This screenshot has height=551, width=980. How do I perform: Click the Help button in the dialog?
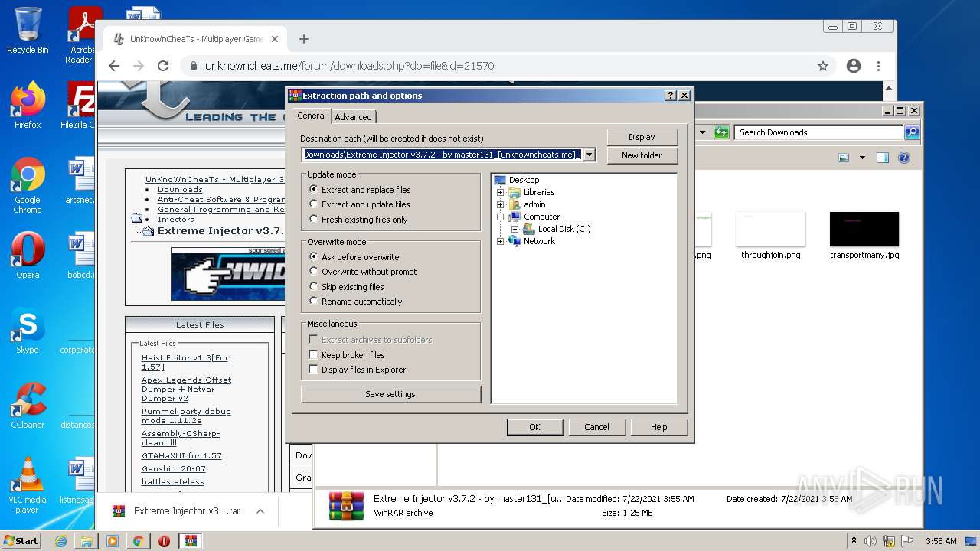click(658, 427)
